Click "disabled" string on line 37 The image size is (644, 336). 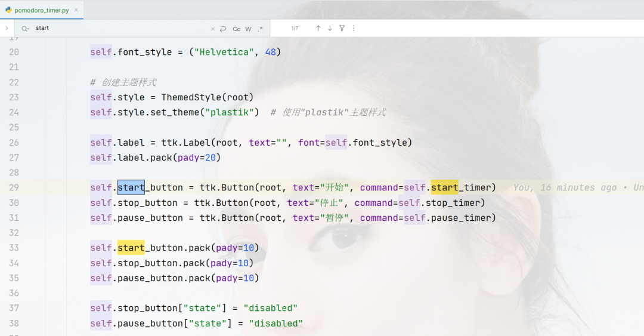point(270,308)
